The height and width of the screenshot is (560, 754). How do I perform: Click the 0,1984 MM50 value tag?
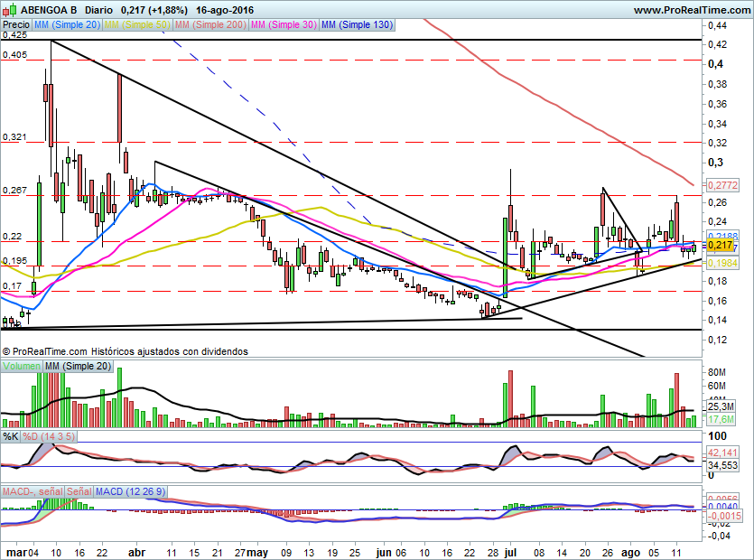click(722, 263)
